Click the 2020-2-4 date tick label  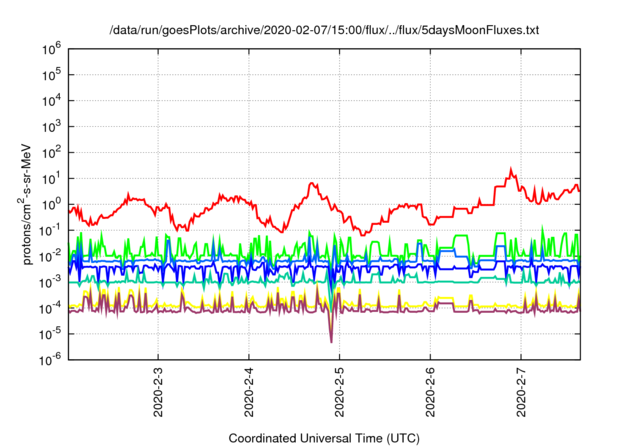pyautogui.click(x=249, y=395)
